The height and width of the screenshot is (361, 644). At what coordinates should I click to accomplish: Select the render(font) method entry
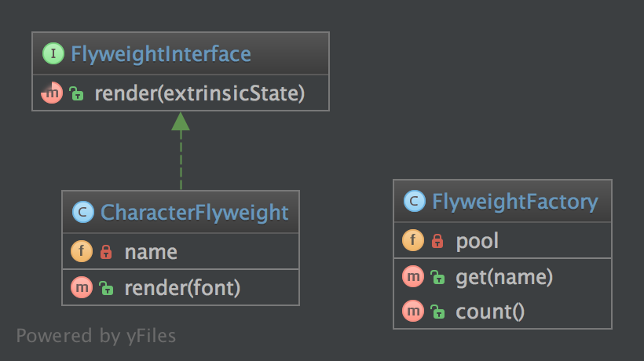click(x=181, y=287)
